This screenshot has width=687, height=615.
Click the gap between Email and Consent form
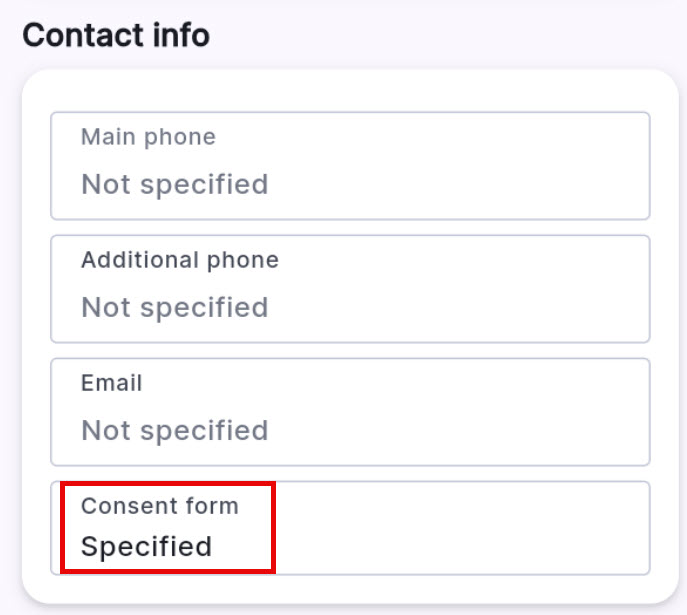click(350, 474)
